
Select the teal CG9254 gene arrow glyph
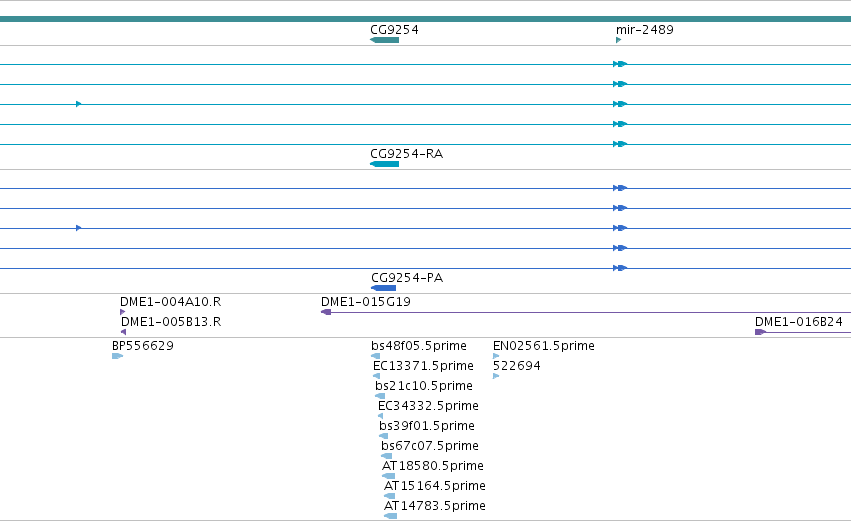384,40
